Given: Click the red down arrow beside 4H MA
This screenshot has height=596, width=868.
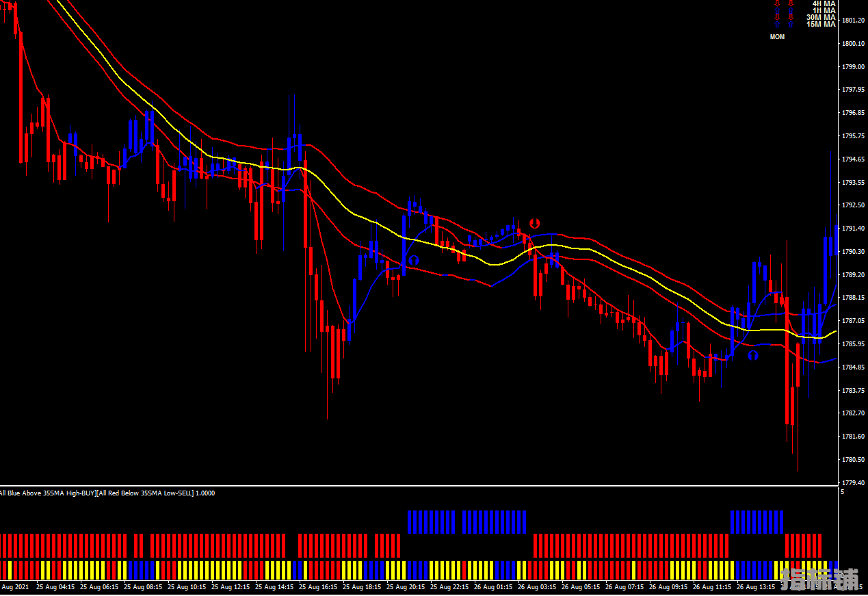Looking at the screenshot, I should (x=776, y=3).
